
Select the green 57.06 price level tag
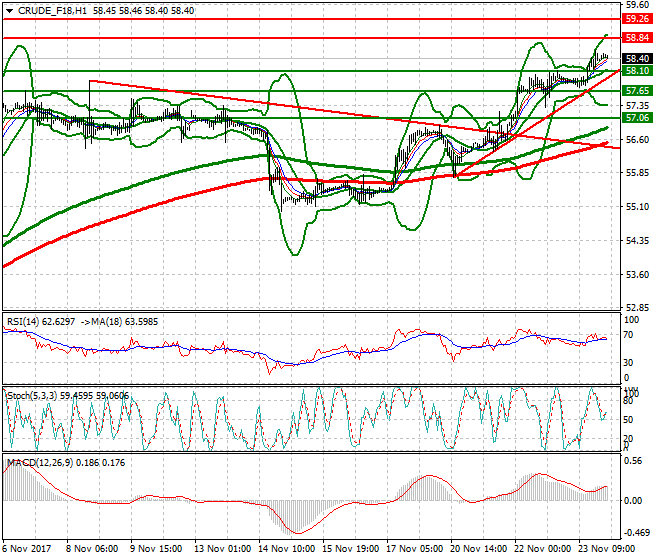637,117
